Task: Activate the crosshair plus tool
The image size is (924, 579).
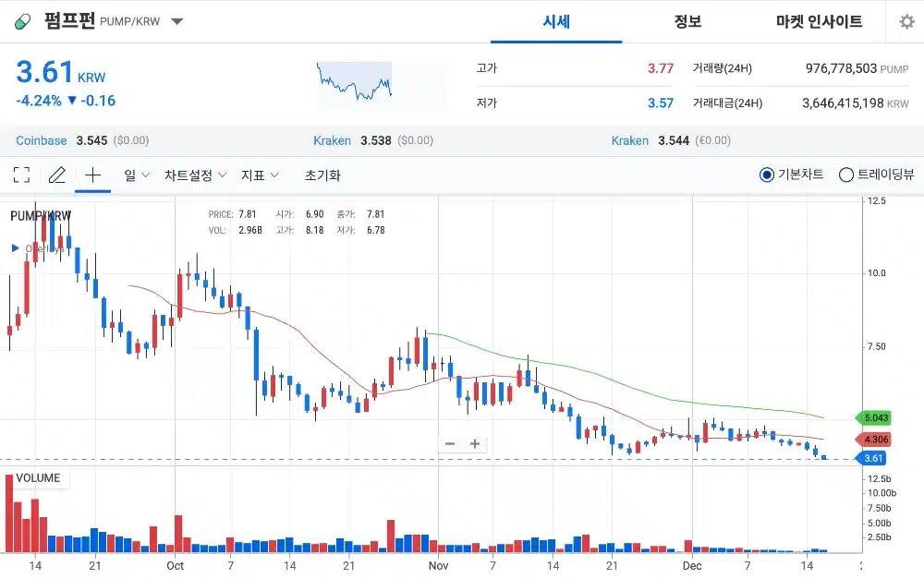Action: point(92,175)
